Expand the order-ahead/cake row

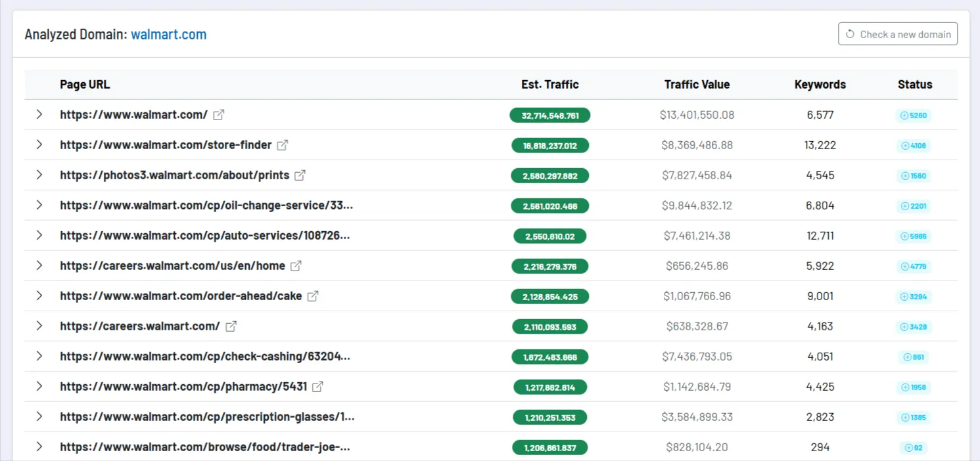coord(39,296)
